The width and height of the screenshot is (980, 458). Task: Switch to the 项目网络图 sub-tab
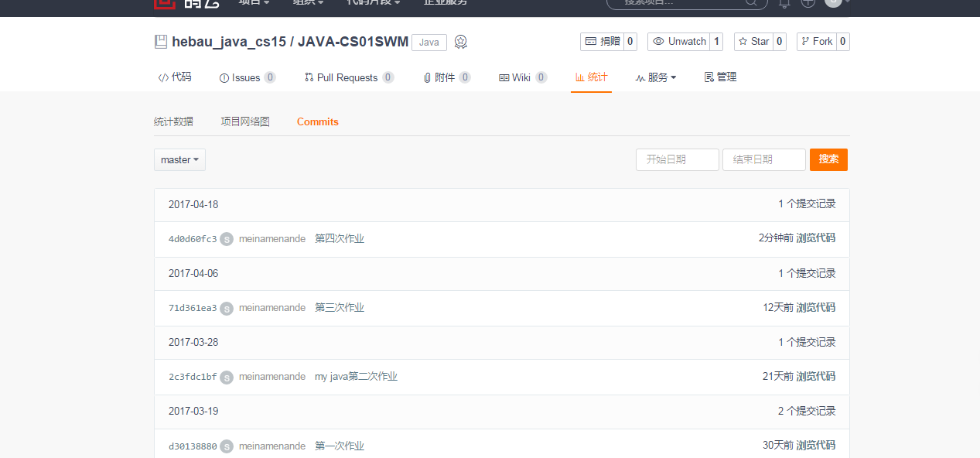click(245, 121)
